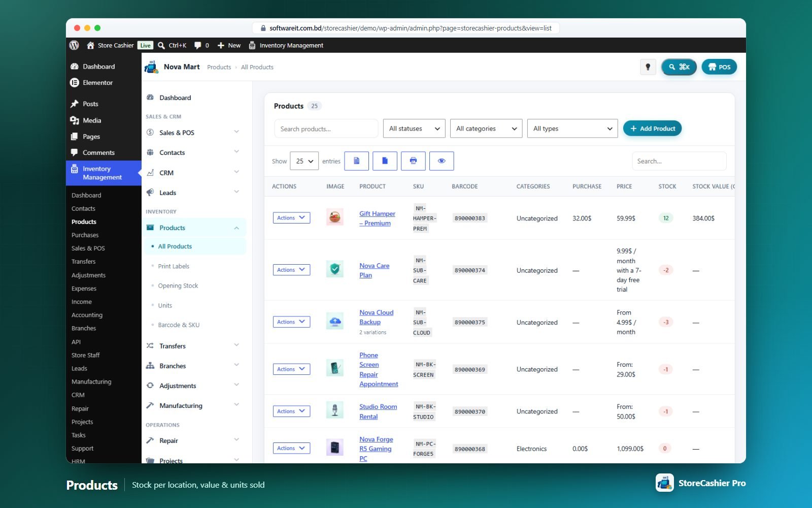
Task: Toggle column visibility eye icon
Action: [x=442, y=161]
